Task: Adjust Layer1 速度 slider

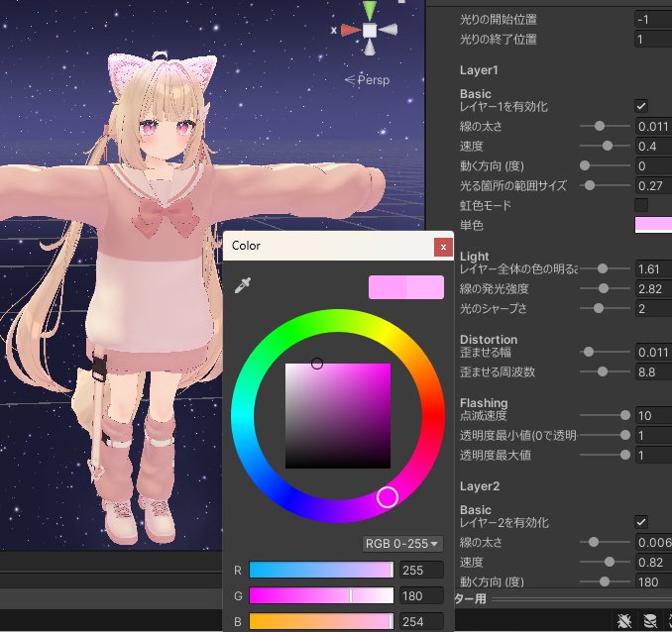Action: [x=606, y=146]
